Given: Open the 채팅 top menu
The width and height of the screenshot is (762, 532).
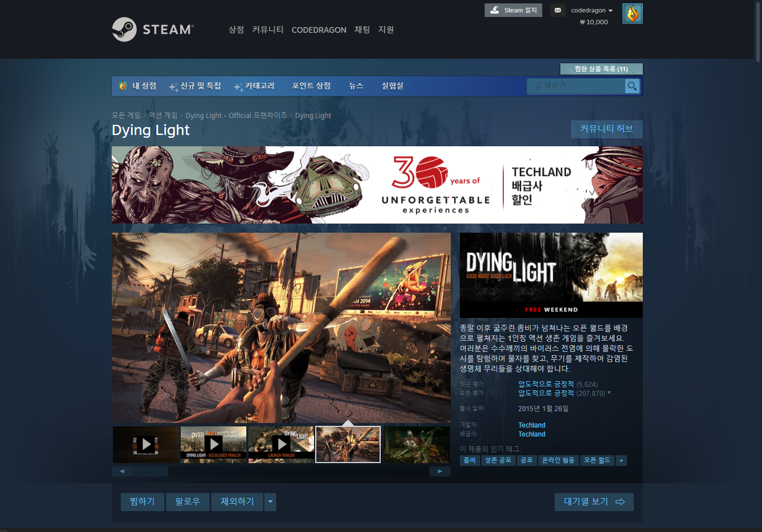Looking at the screenshot, I should (362, 29).
